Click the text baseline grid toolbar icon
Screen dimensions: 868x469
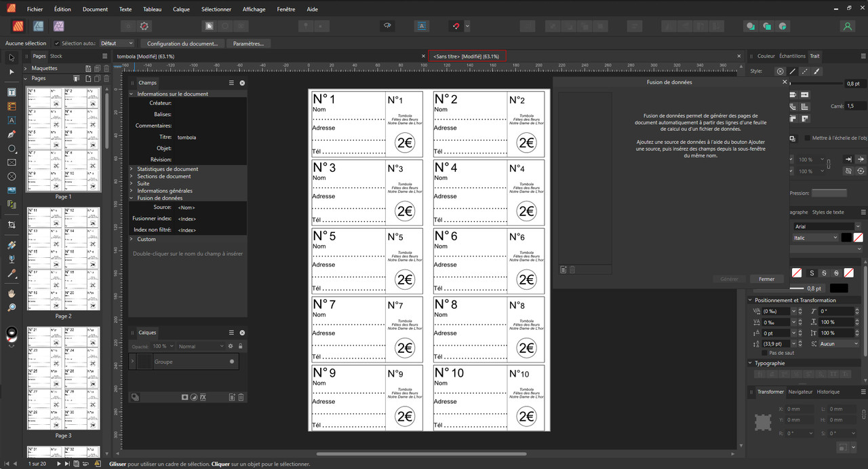pos(422,26)
